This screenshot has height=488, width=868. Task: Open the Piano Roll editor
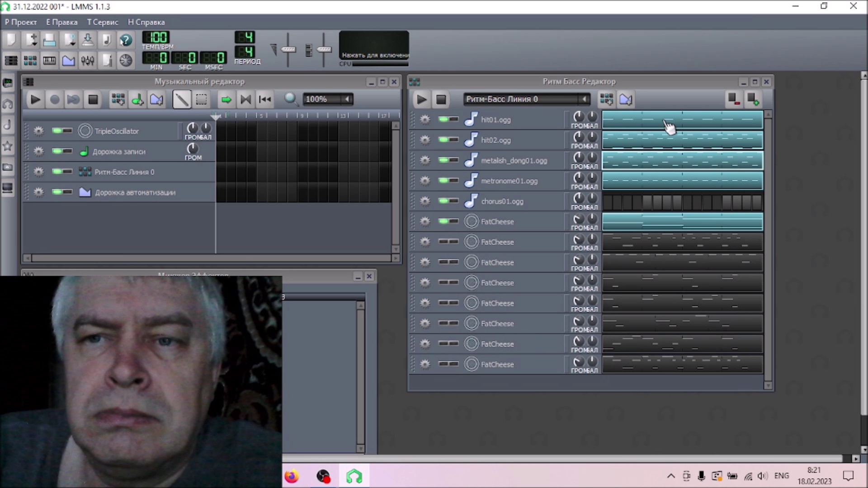(49, 61)
